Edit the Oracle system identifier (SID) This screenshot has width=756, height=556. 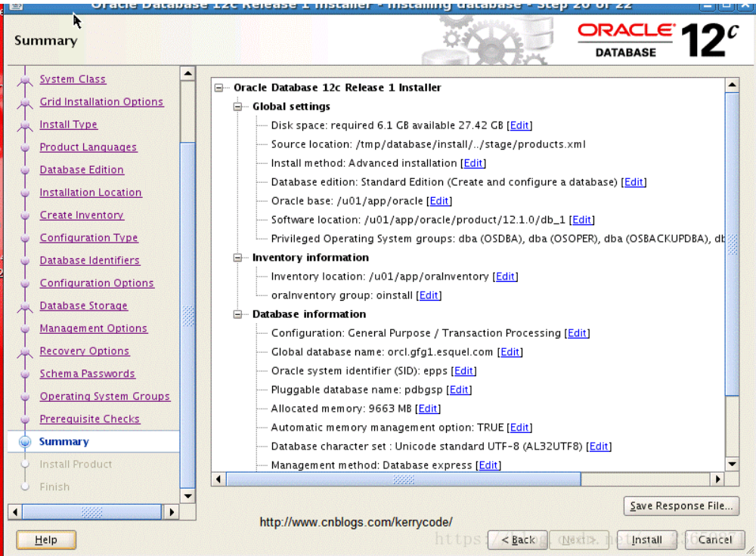coord(463,371)
